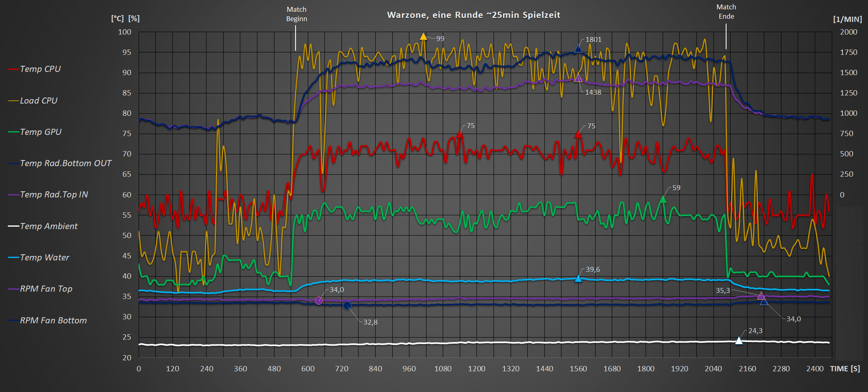Click the 'Match Beginn' annotation label
Viewport: 868px width, 392px height.
pos(296,14)
